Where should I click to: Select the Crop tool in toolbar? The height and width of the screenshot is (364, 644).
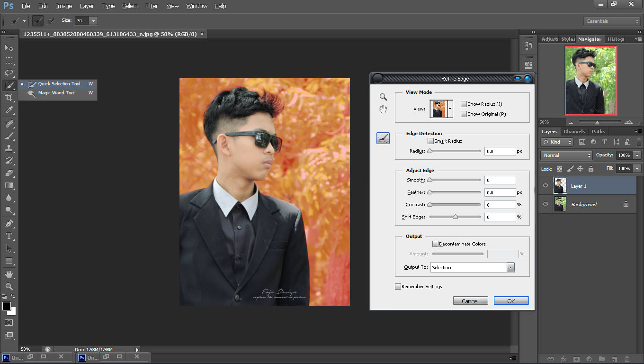9,98
